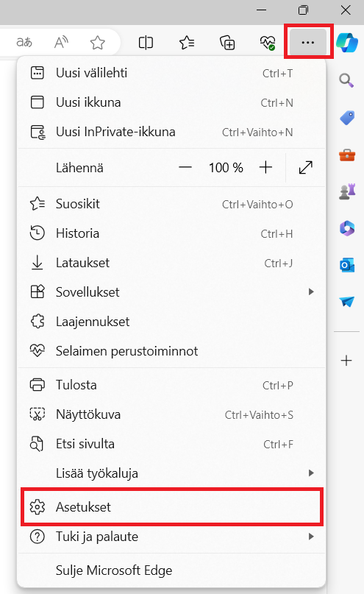
Task: Open the sidebar Search magnifier icon
Action: [x=346, y=80]
